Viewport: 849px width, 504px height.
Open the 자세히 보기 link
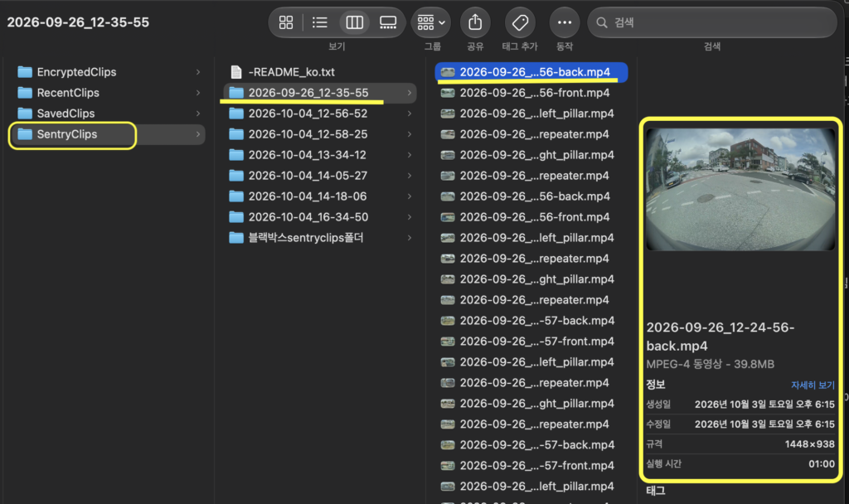coord(813,385)
